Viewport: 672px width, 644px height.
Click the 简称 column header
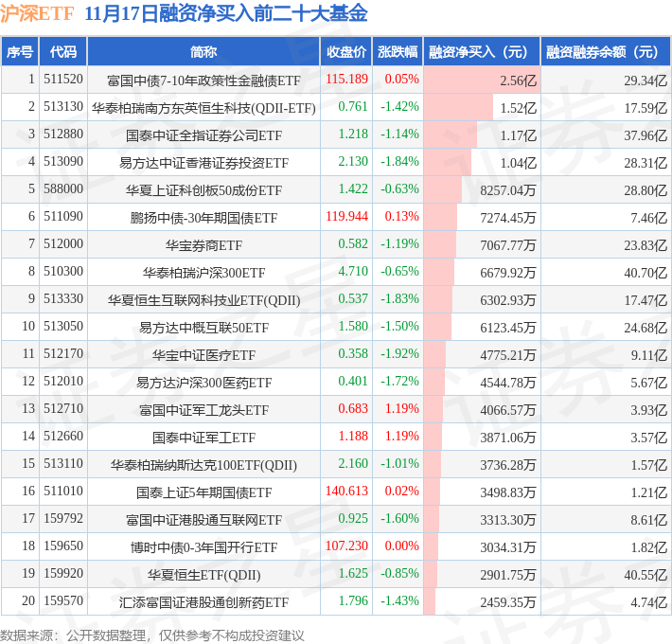coord(203,52)
